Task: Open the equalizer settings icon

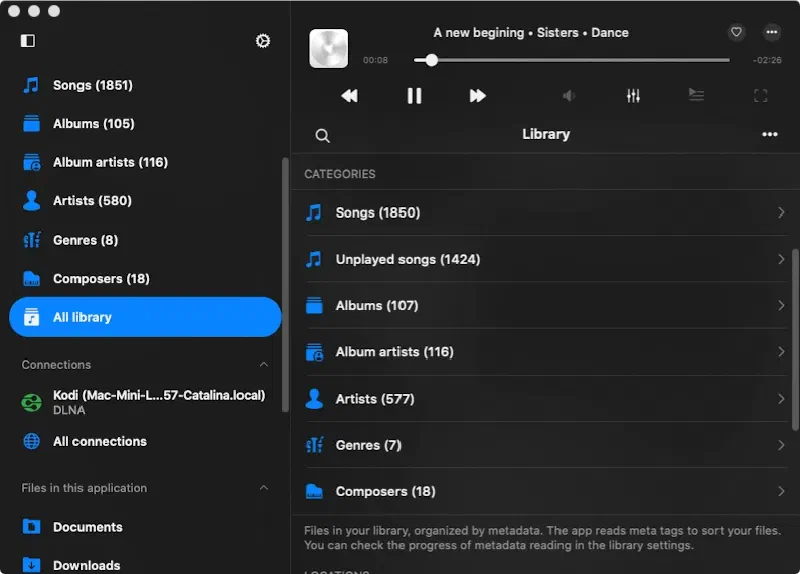Action: tap(633, 96)
